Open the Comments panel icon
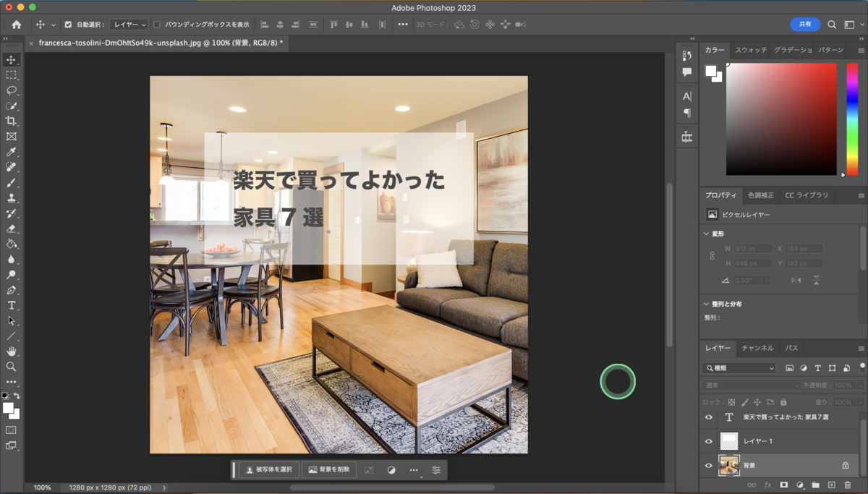This screenshot has height=494, width=868. pyautogui.click(x=687, y=72)
